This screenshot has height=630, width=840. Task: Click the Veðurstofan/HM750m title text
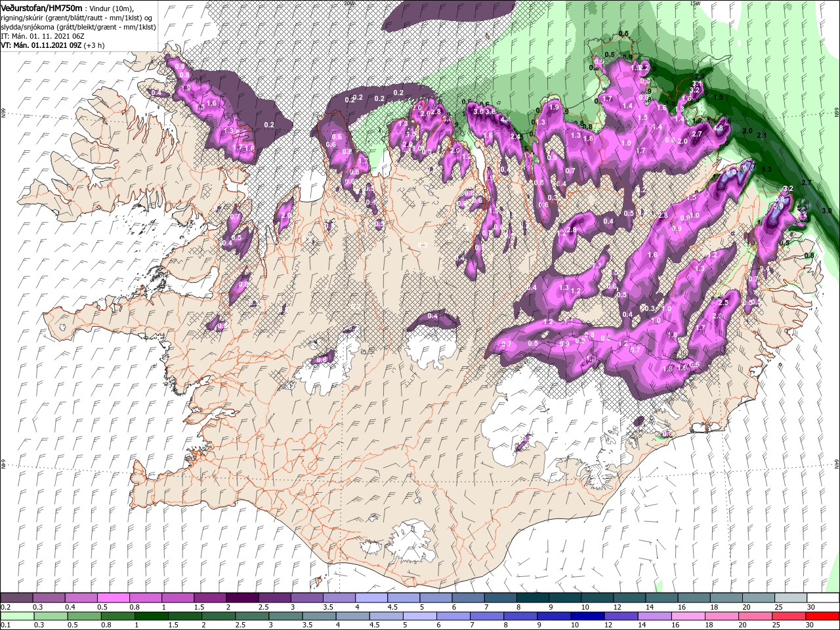coord(42,7)
